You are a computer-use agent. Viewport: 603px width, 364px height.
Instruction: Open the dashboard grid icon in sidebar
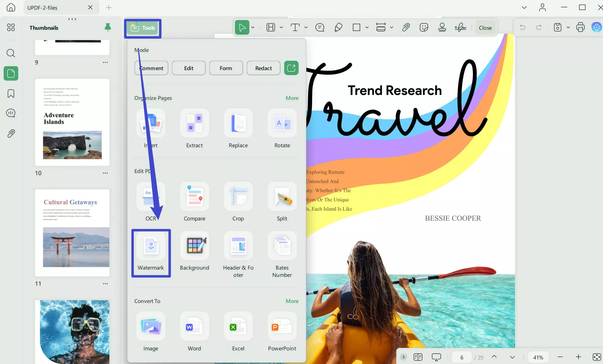11,28
